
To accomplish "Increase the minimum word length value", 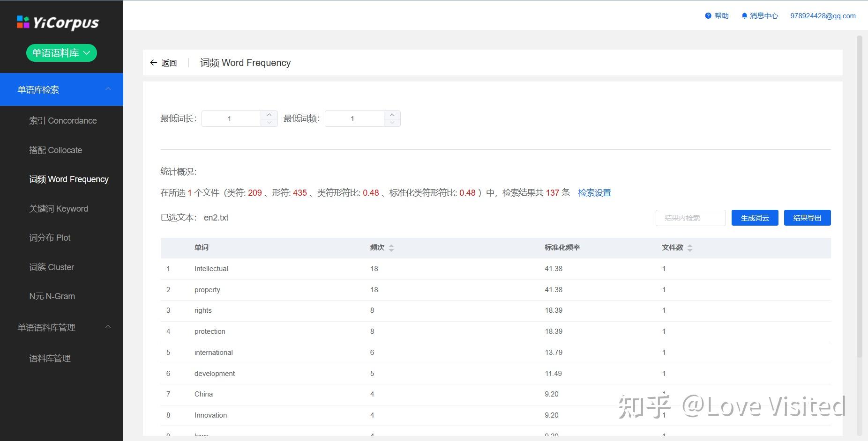I will click(x=269, y=115).
